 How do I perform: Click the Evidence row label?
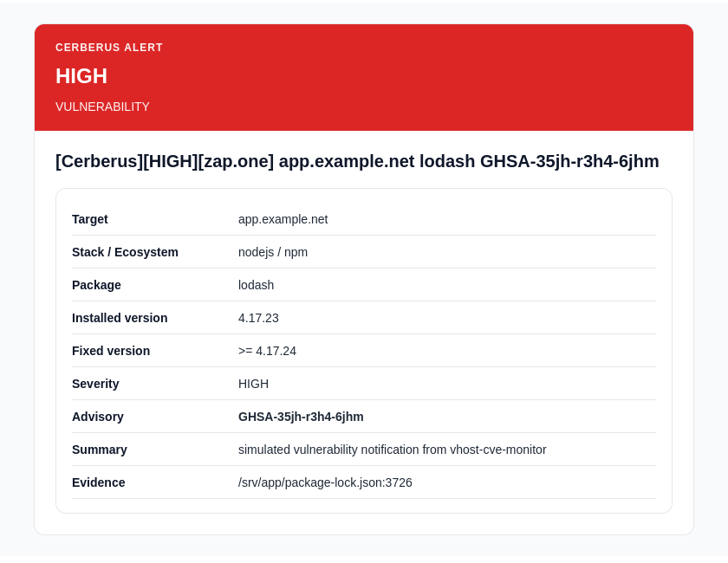[99, 482]
